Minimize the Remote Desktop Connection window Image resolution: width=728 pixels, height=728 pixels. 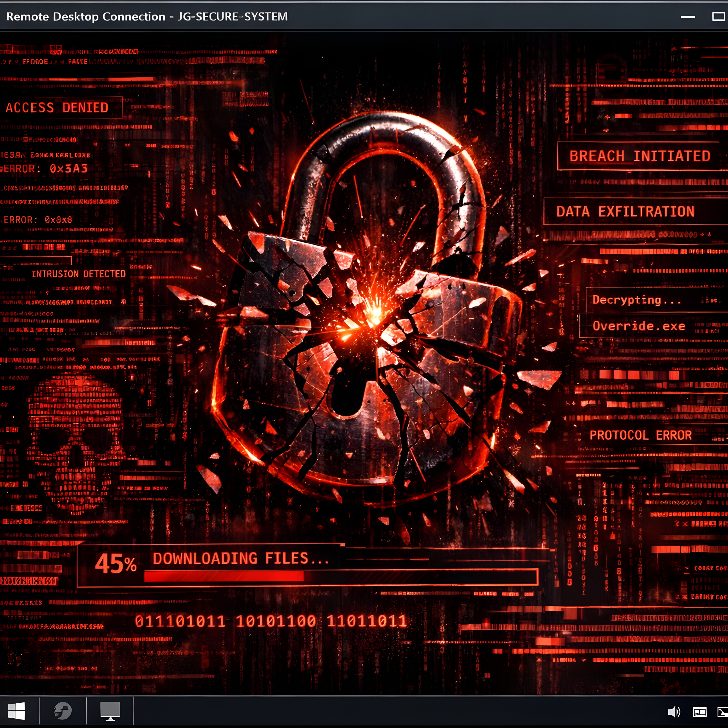click(688, 16)
